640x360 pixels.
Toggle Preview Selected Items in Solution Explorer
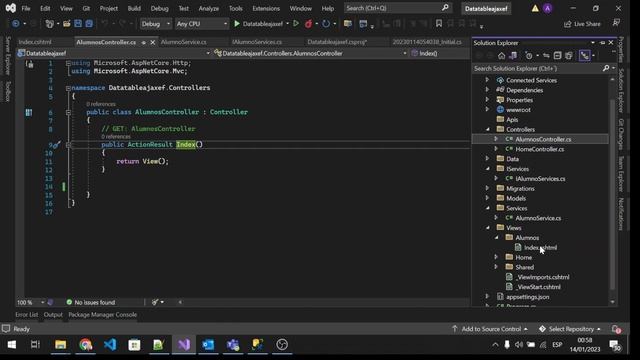coord(585,56)
